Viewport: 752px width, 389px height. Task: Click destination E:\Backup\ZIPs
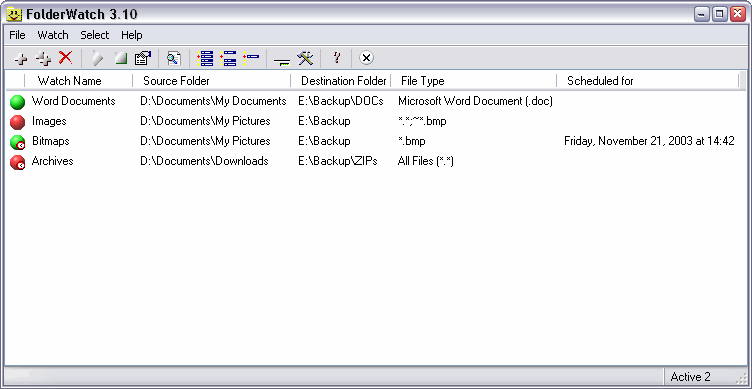pos(338,162)
